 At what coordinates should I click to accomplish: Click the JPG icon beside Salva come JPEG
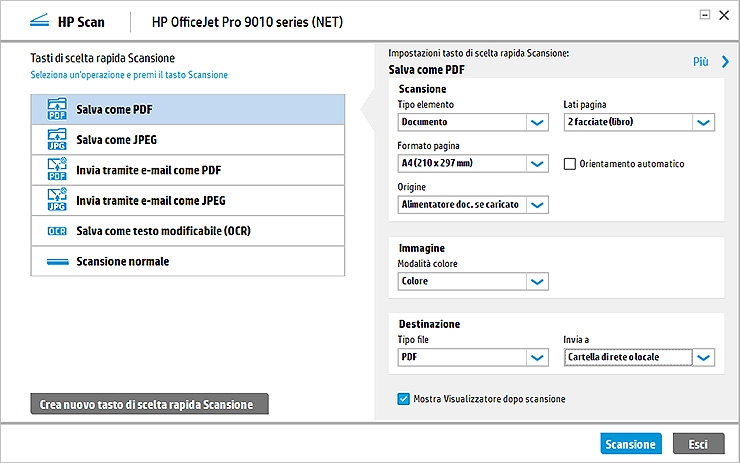point(56,138)
